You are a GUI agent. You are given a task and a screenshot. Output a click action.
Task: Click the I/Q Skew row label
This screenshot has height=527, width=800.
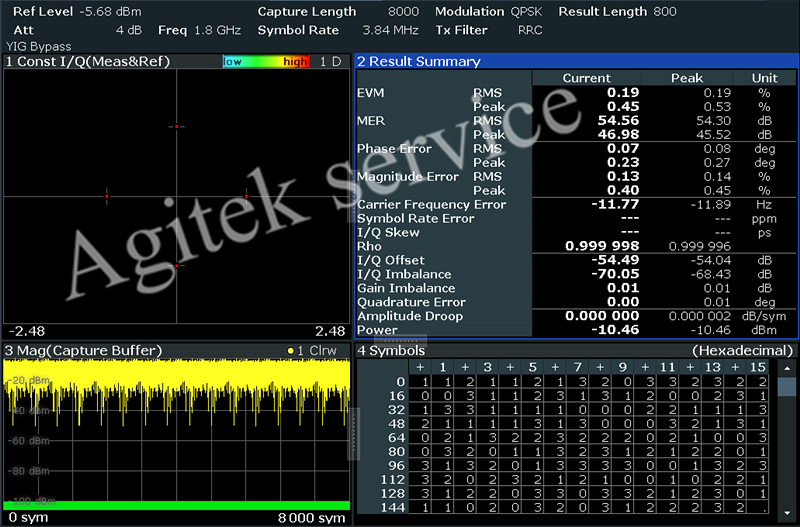click(388, 233)
